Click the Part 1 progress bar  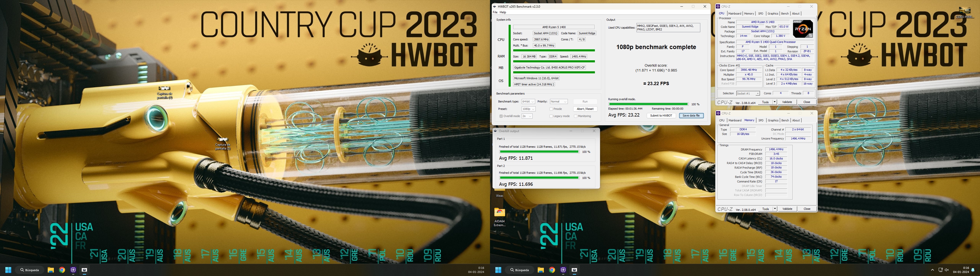click(x=539, y=152)
